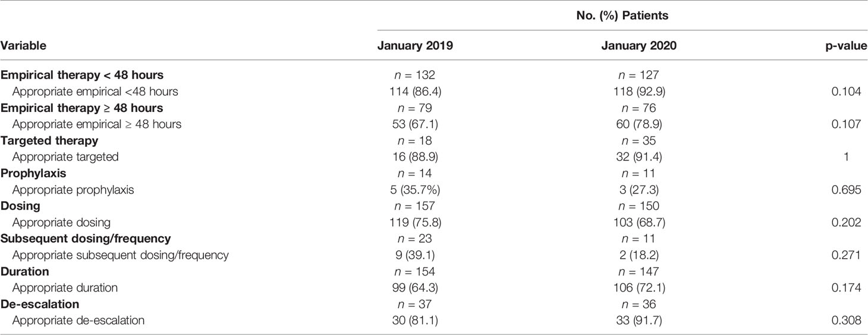This screenshot has height=335, width=868.
Task: Select the January 2019 column header
Action: pyautogui.click(x=415, y=45)
